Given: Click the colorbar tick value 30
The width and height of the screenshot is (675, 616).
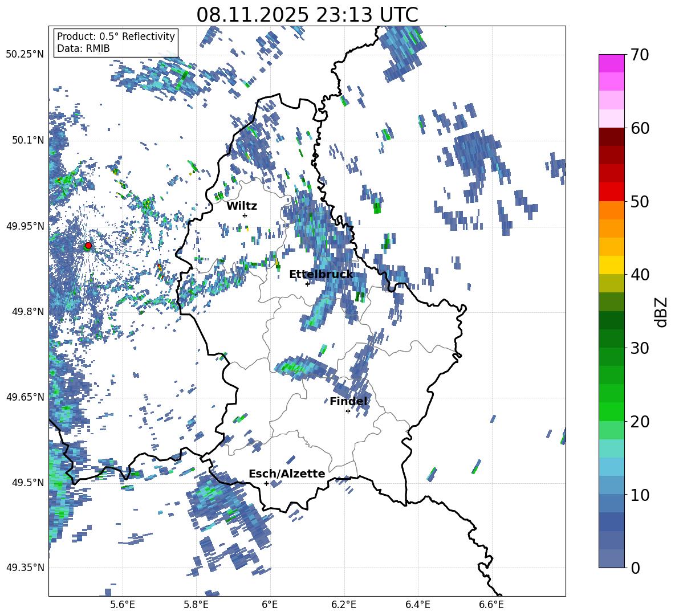Looking at the screenshot, I should click(640, 348).
